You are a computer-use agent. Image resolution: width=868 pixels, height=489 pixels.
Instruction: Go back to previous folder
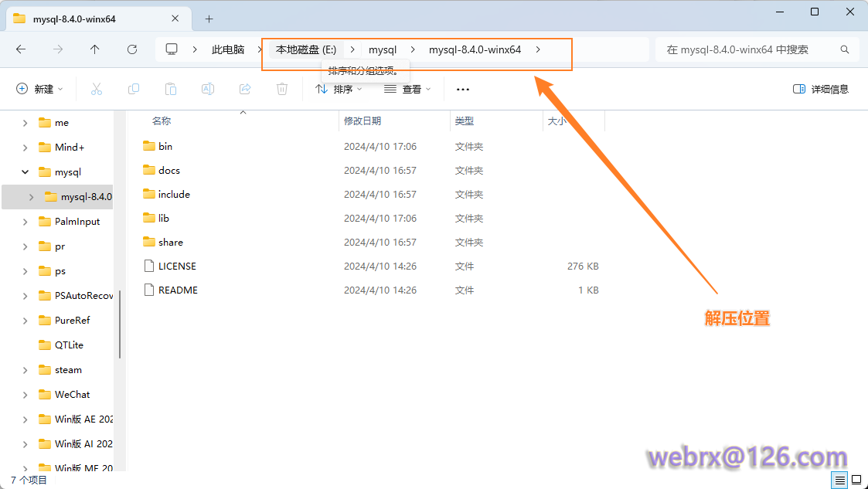tap(21, 49)
